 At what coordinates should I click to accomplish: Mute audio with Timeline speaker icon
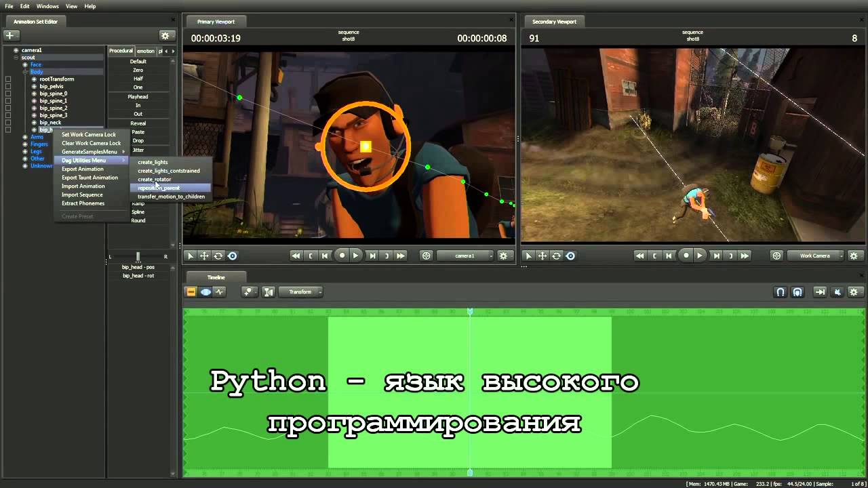coord(837,292)
